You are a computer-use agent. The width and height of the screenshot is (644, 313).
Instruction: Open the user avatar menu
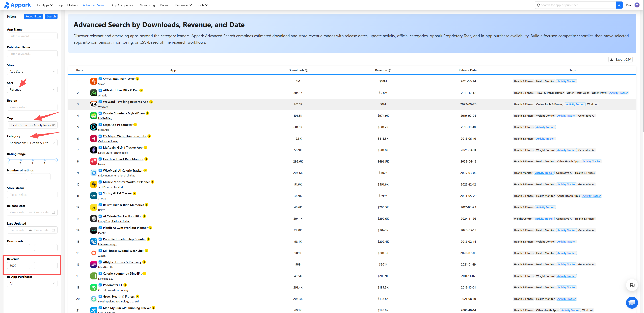tap(637, 5)
